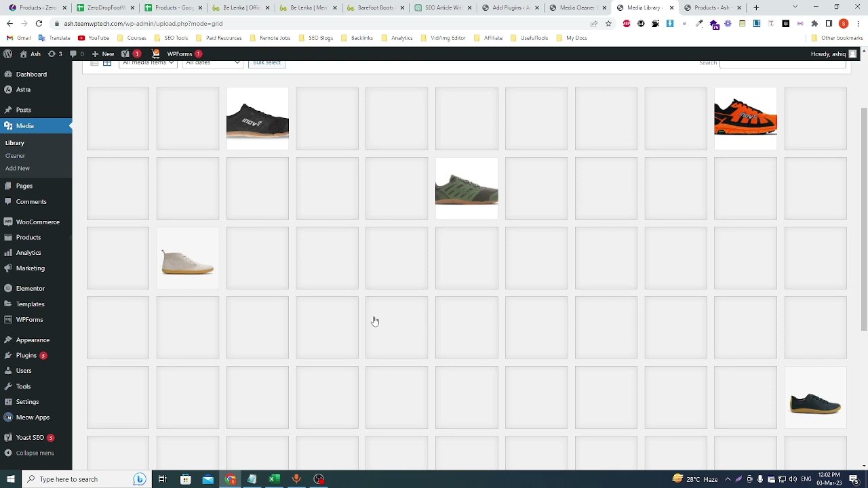Open the Windows Start menu

coord(10,479)
